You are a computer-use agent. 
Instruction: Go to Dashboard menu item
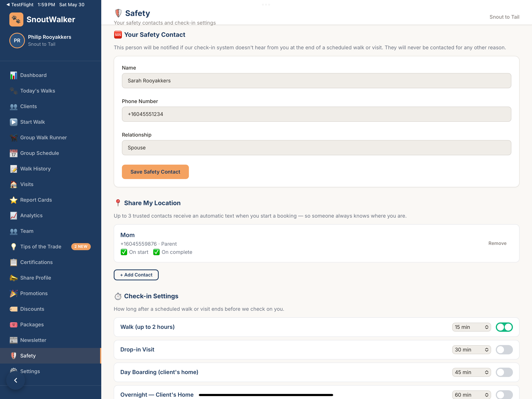pyautogui.click(x=50, y=75)
